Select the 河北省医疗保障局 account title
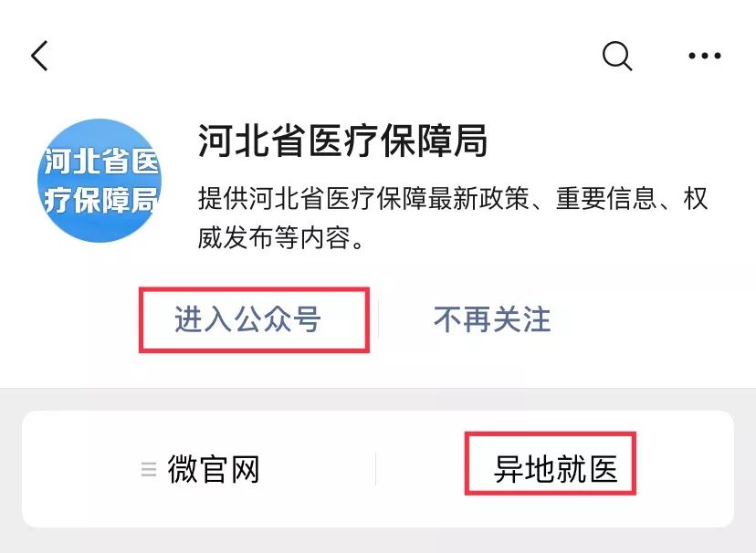756x553 pixels. click(342, 141)
